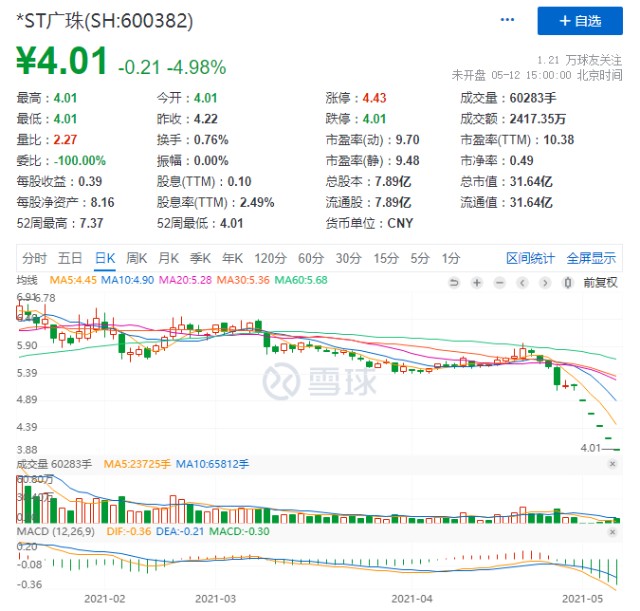640x611 pixels.
Task: Open the three-dot more options menu
Action: (507, 20)
